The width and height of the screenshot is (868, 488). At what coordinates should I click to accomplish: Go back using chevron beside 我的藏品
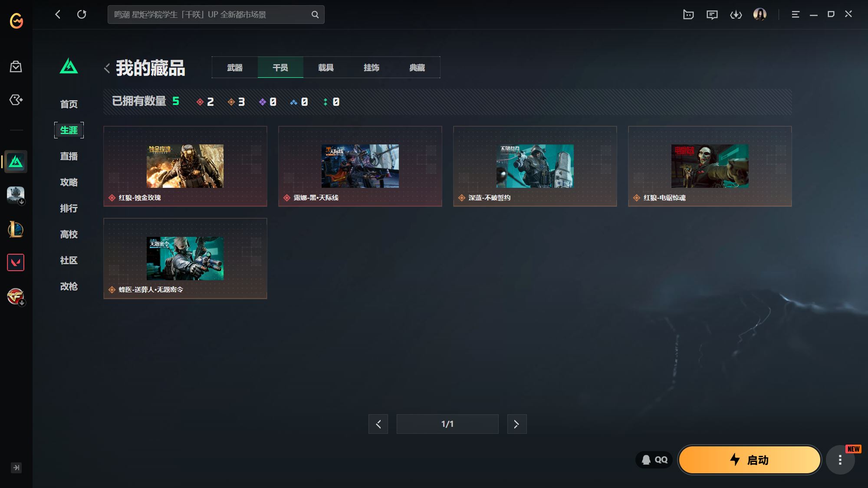(107, 68)
